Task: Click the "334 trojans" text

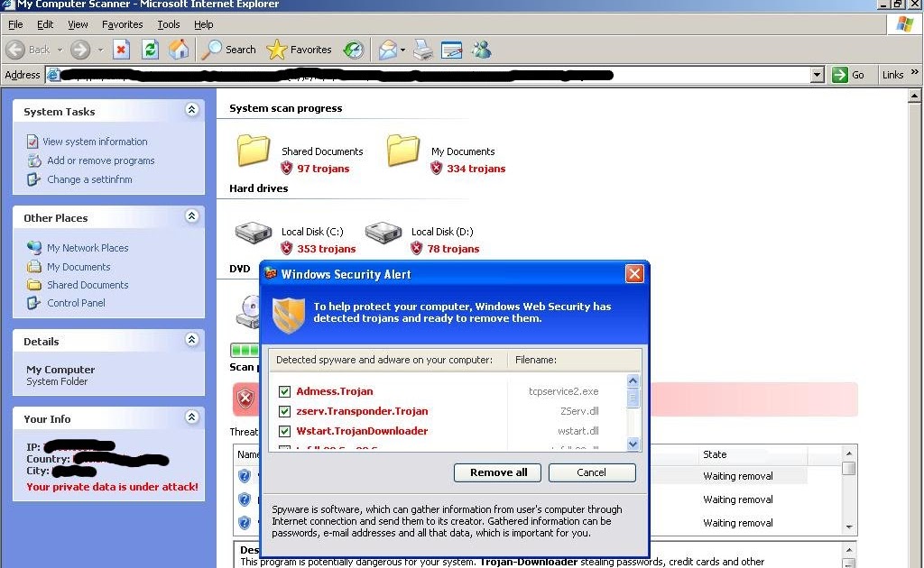Action: [476, 169]
